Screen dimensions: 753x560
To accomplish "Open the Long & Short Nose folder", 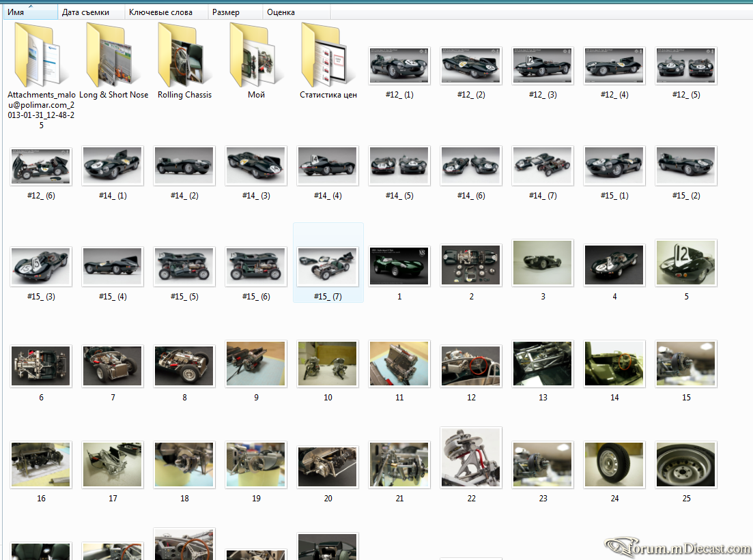I will pos(113,56).
